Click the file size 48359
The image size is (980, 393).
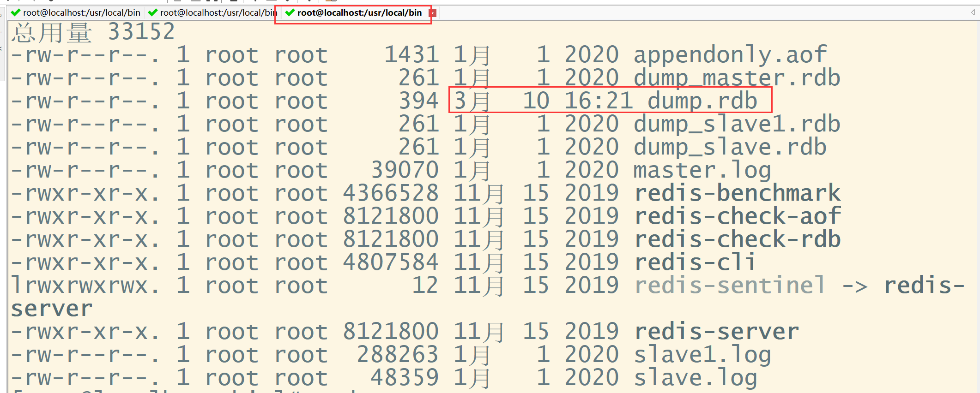pos(405,378)
